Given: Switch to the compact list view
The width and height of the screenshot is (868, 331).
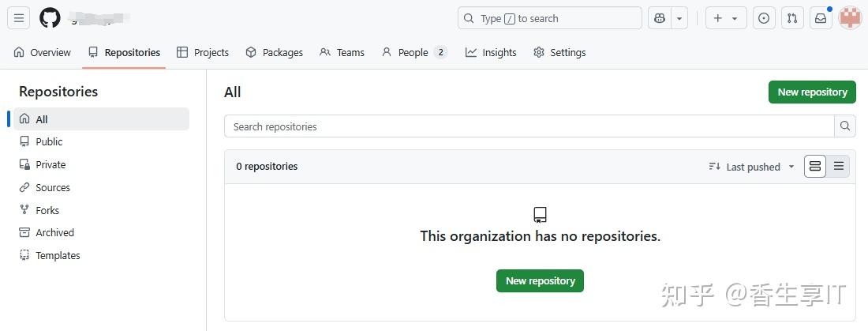Looking at the screenshot, I should coord(839,167).
